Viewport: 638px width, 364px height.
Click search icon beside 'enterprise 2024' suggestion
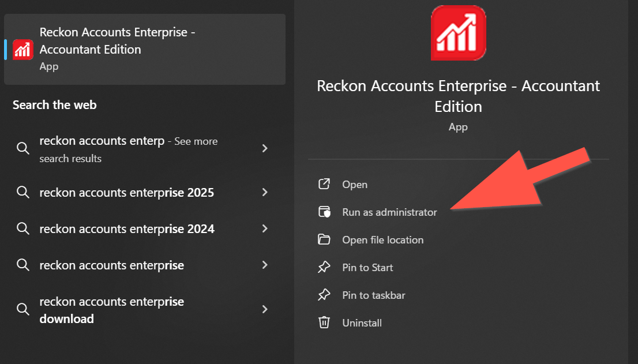pos(23,228)
